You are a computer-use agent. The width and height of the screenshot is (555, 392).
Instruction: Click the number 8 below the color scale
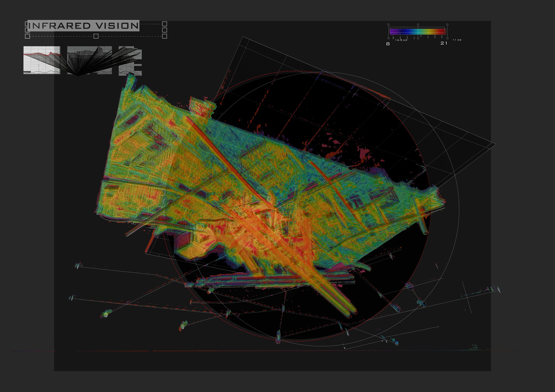388,44
